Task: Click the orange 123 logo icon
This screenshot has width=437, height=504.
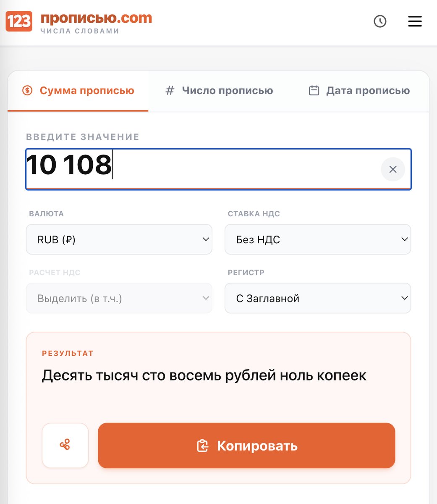Action: tap(18, 21)
